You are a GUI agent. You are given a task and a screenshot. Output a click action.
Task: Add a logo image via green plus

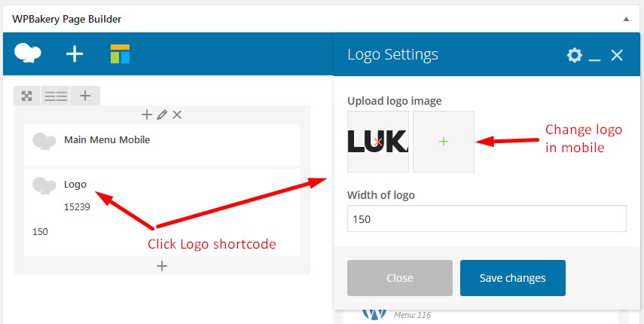[443, 142]
